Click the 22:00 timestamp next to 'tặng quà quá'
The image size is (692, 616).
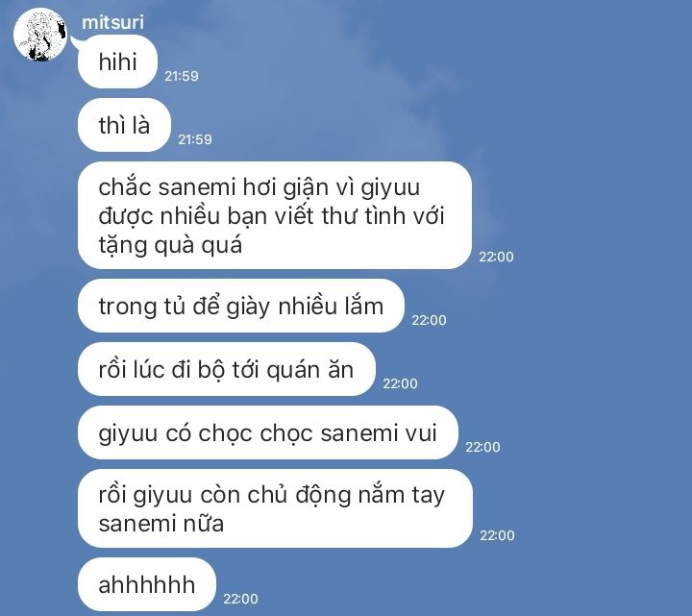(497, 257)
